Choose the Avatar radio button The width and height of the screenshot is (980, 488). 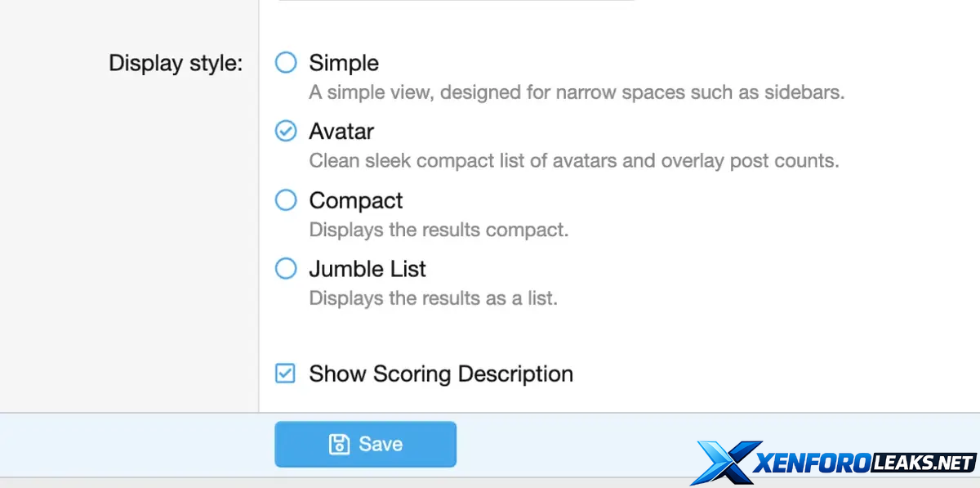[x=285, y=131]
